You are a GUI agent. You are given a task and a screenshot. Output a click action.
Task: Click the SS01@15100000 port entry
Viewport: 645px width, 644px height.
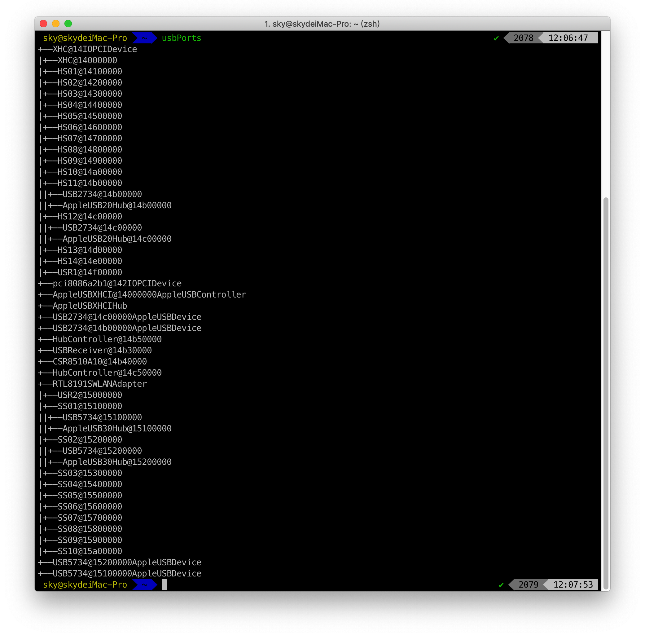(x=90, y=406)
